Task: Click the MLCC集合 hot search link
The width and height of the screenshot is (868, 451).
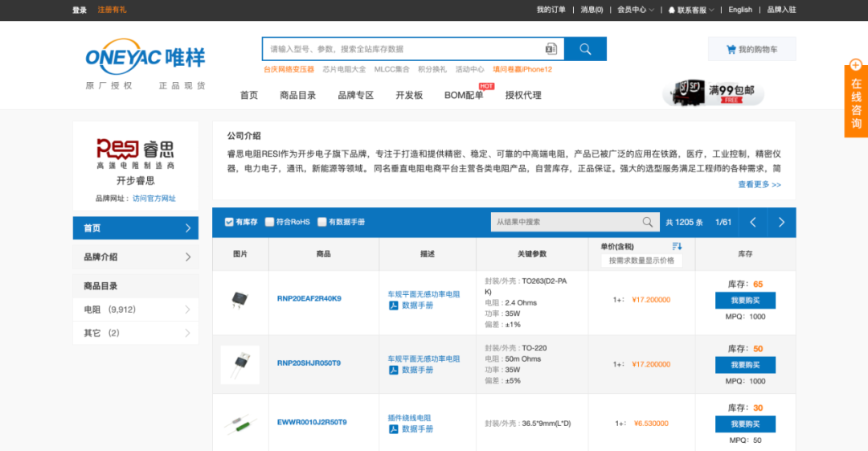Action: coord(392,69)
